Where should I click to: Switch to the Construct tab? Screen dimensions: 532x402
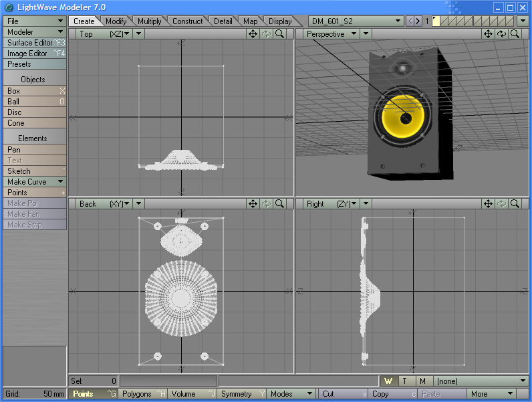(188, 21)
